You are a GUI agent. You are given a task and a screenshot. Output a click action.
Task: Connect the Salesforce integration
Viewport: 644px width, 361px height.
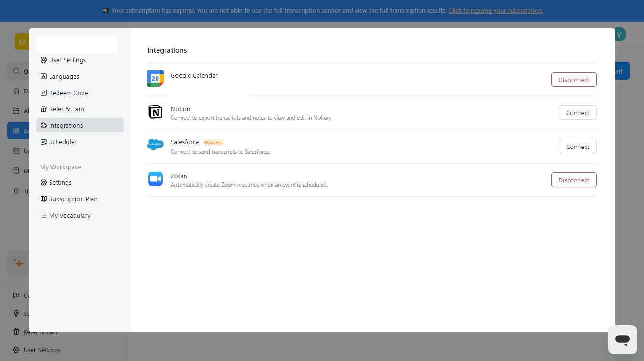click(x=578, y=147)
